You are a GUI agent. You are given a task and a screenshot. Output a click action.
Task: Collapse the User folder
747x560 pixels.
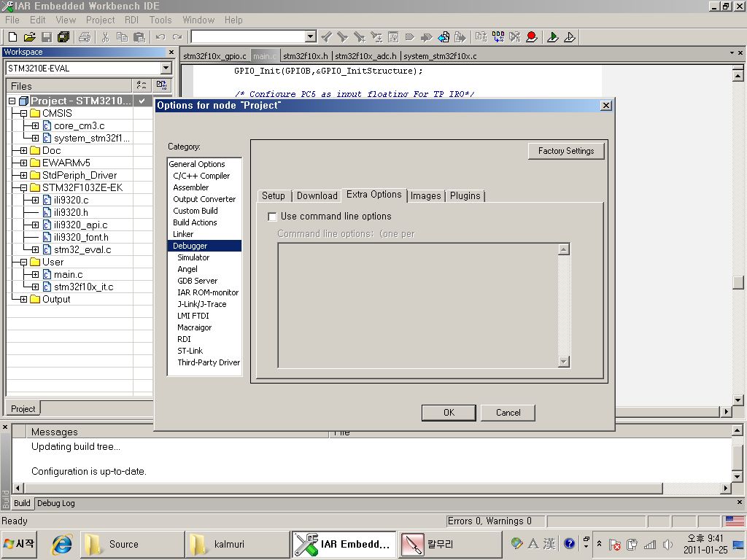point(23,262)
